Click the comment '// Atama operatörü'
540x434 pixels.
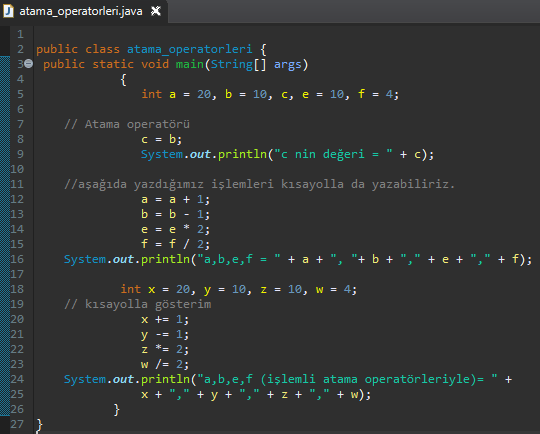pyautogui.click(x=127, y=124)
